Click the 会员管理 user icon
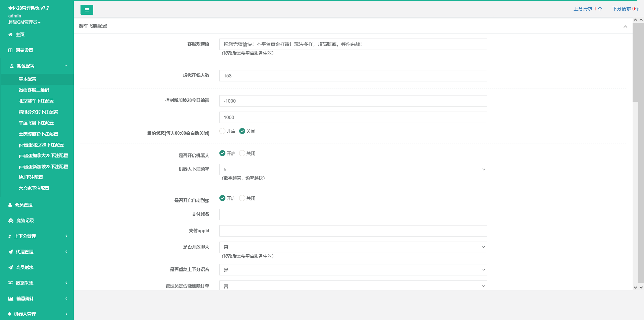This screenshot has height=320, width=644. [10, 205]
